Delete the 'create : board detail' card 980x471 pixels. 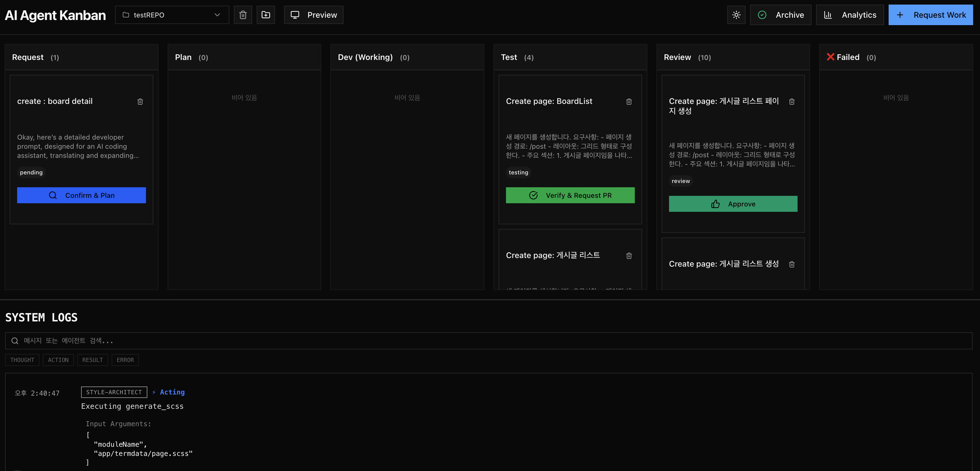[x=140, y=102]
